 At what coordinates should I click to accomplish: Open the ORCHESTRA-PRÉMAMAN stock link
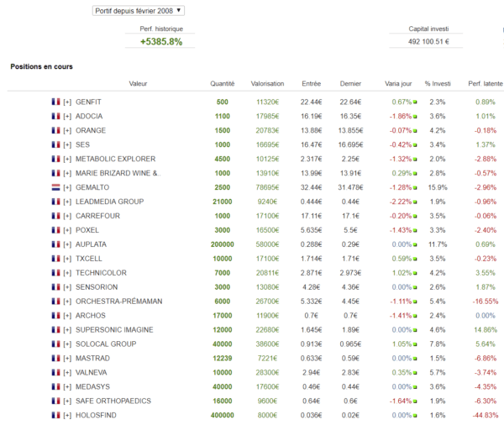[x=119, y=302]
